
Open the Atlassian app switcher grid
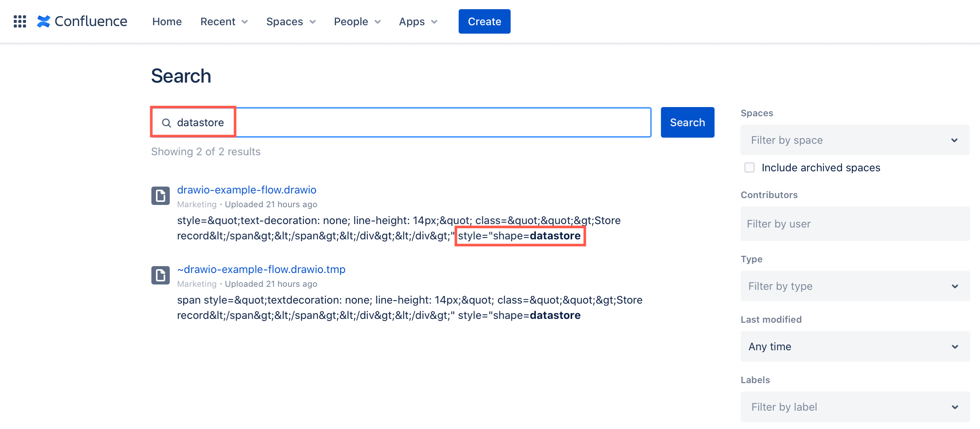click(20, 21)
